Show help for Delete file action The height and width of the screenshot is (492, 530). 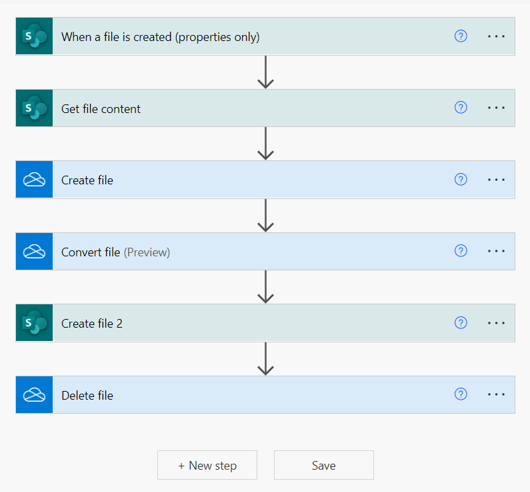tap(461, 394)
